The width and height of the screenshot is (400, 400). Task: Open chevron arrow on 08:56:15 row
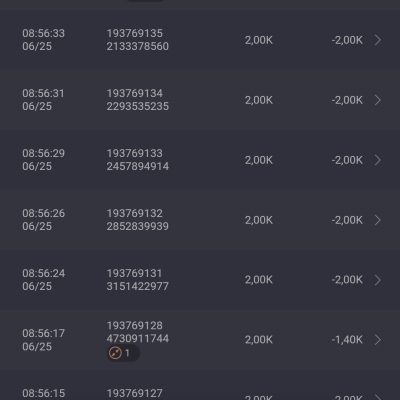point(378,397)
